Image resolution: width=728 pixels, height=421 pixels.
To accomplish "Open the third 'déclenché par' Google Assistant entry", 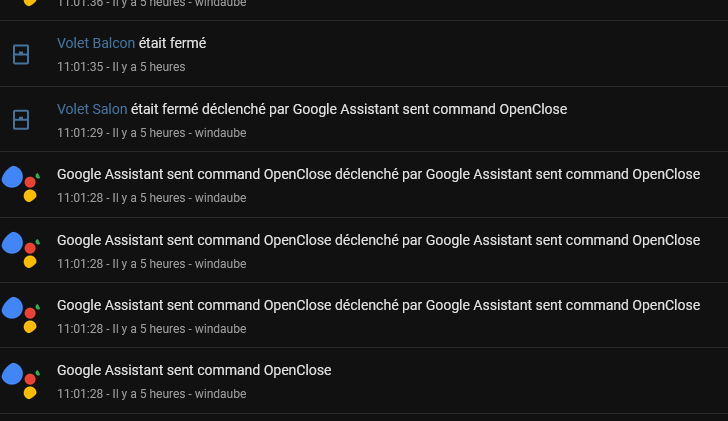I will pos(364,315).
